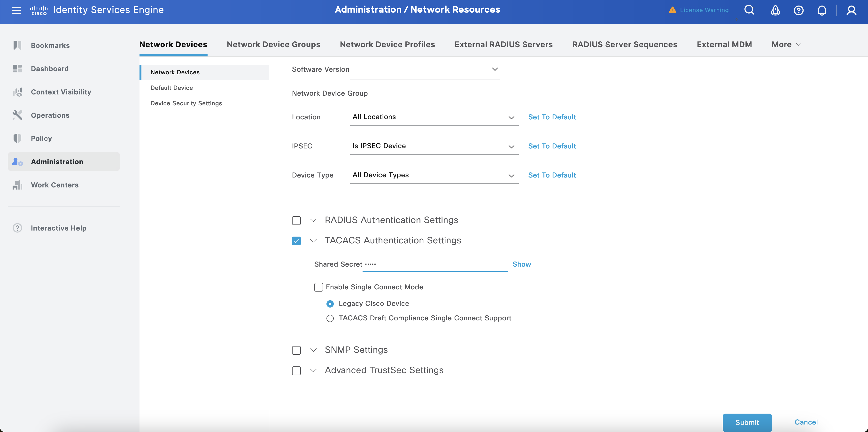This screenshot has width=868, height=432.
Task: Open the search magnifier icon
Action: tap(749, 10)
